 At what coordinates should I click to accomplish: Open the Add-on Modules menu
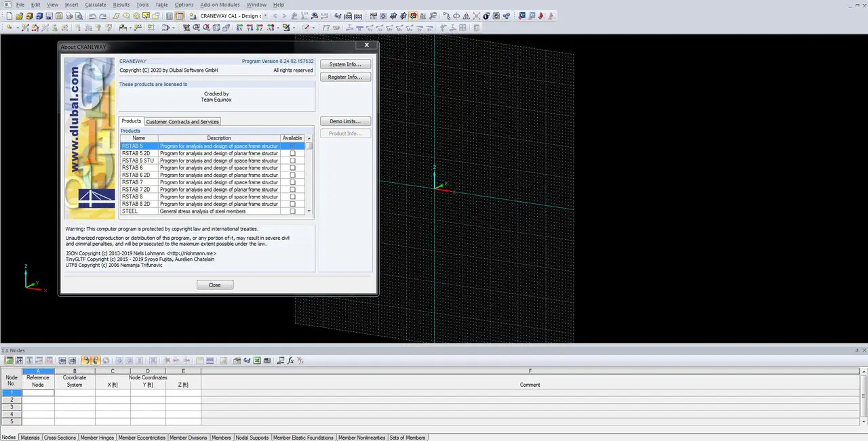point(220,5)
